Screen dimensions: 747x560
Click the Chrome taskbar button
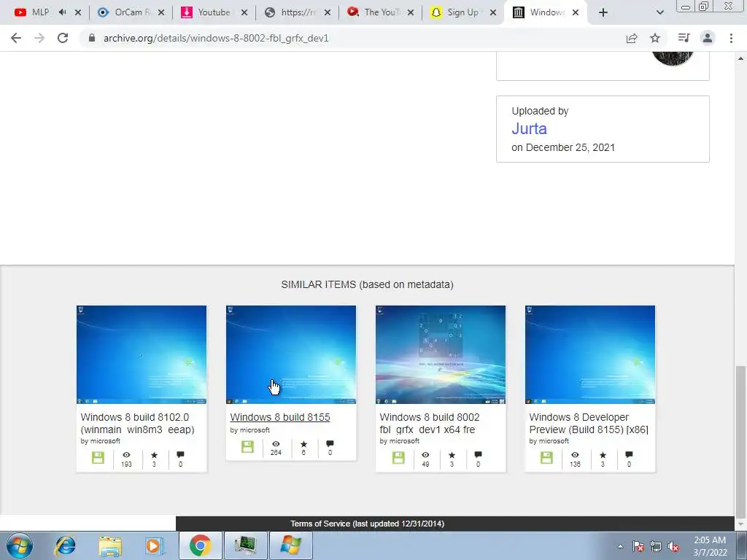(200, 545)
